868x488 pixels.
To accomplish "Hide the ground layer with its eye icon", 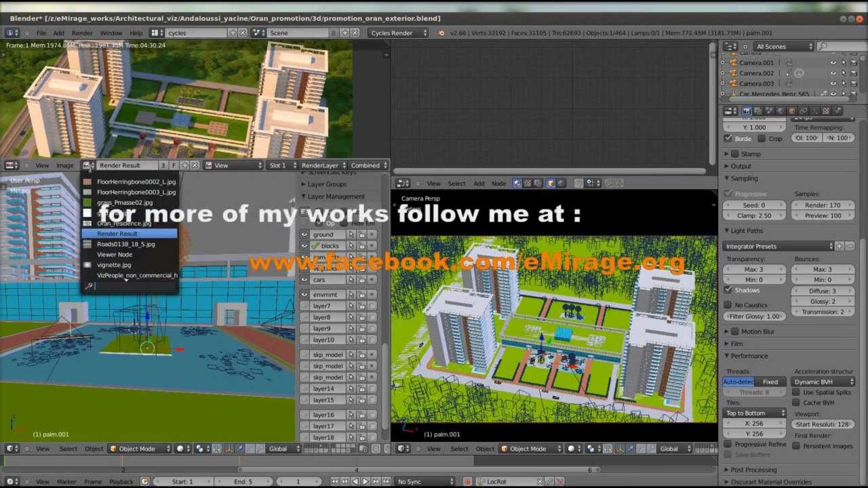I will point(304,235).
